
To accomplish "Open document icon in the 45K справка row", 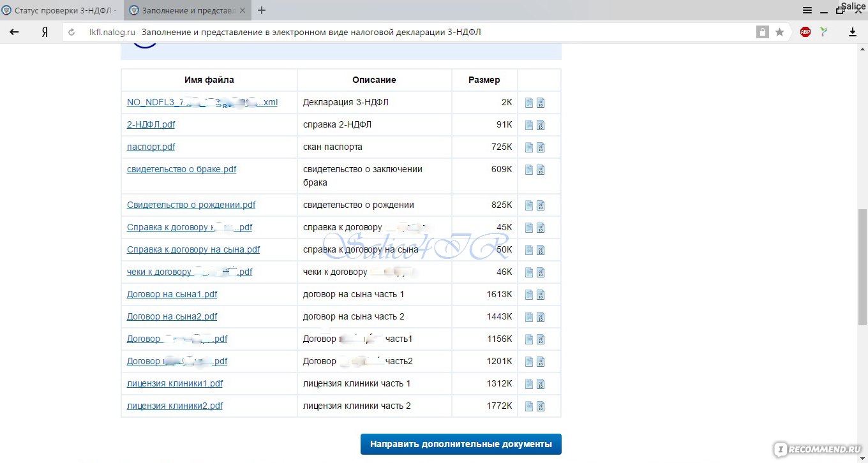I will (529, 228).
